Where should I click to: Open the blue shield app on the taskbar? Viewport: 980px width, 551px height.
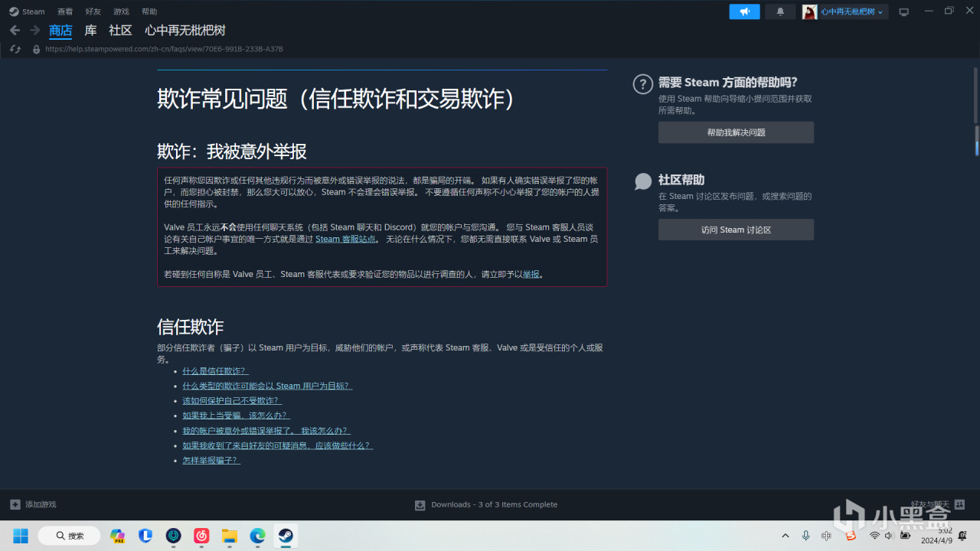click(145, 536)
